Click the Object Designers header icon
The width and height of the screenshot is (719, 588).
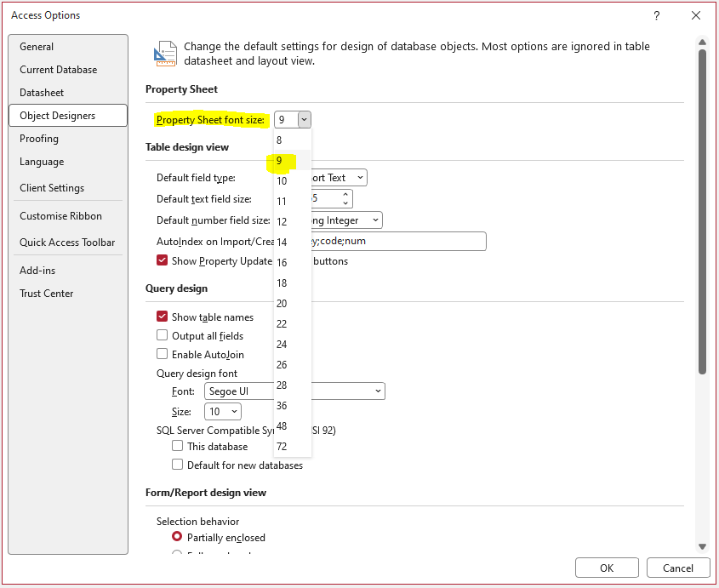(x=164, y=54)
